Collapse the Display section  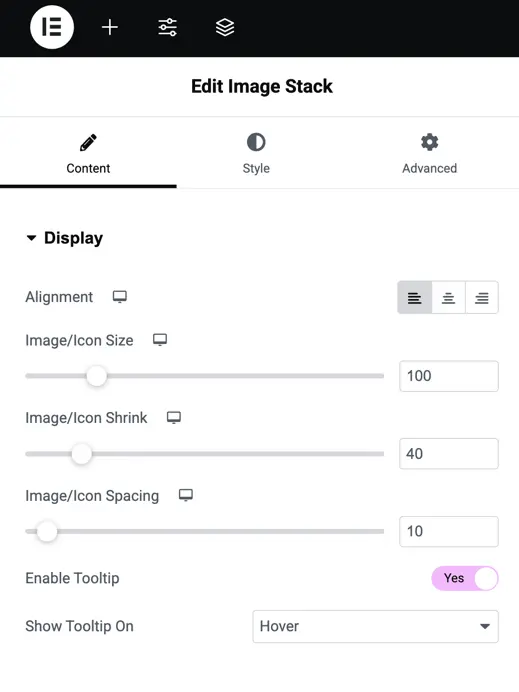64,238
